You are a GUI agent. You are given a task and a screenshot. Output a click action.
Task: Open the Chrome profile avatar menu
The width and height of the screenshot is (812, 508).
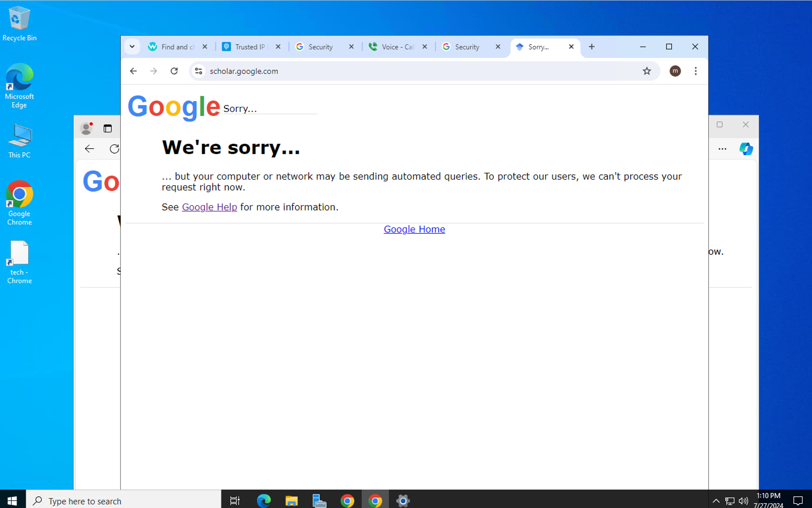pyautogui.click(x=675, y=71)
